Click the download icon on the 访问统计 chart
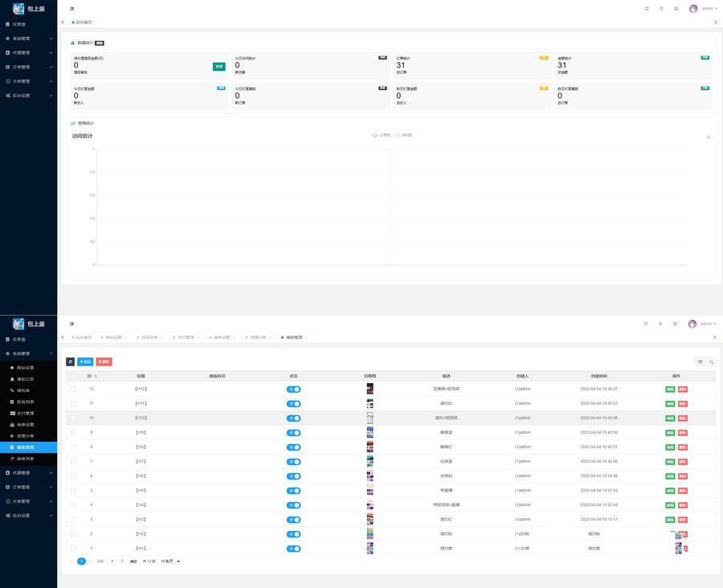The width and height of the screenshot is (723, 588). (x=709, y=137)
